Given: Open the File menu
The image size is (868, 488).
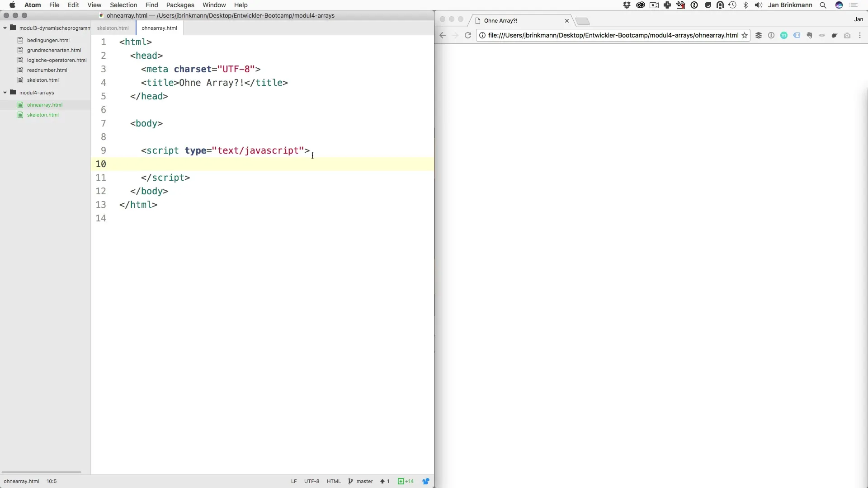Looking at the screenshot, I should coord(54,5).
